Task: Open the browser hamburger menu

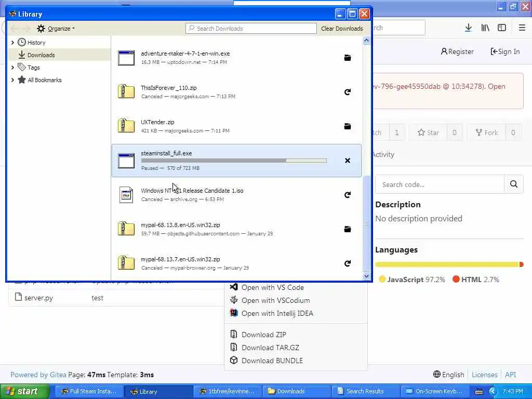Action: 522,28
